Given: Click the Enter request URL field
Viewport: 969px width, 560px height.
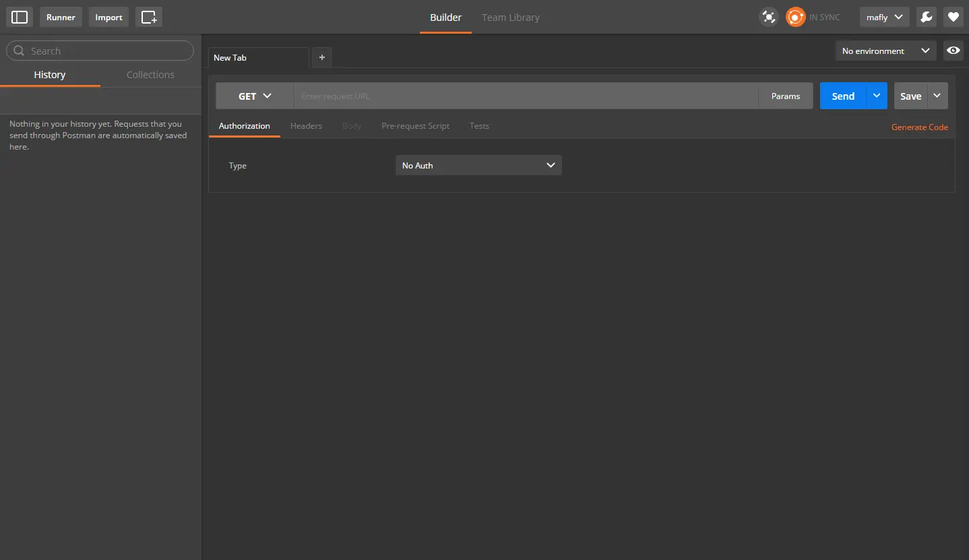Looking at the screenshot, I should [x=526, y=96].
